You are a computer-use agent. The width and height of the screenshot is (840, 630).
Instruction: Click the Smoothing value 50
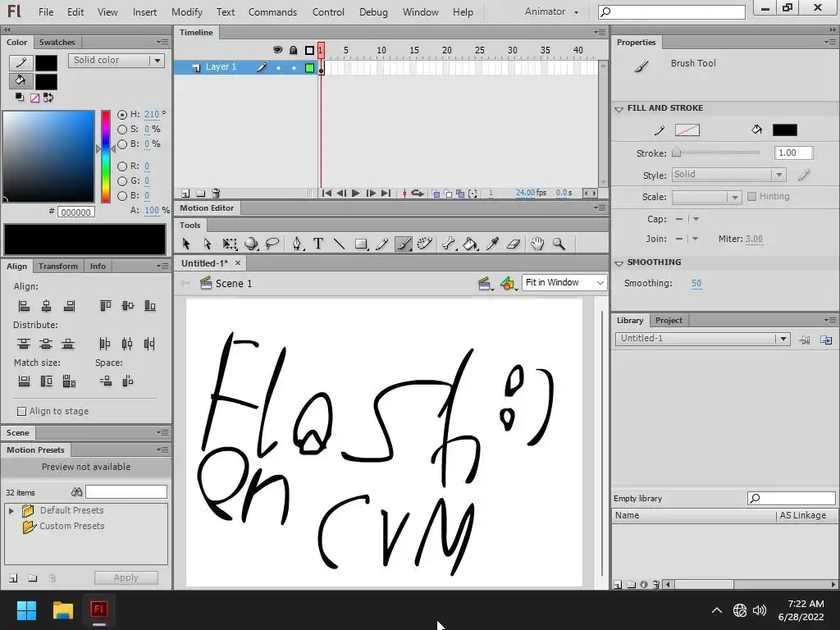[x=696, y=283]
